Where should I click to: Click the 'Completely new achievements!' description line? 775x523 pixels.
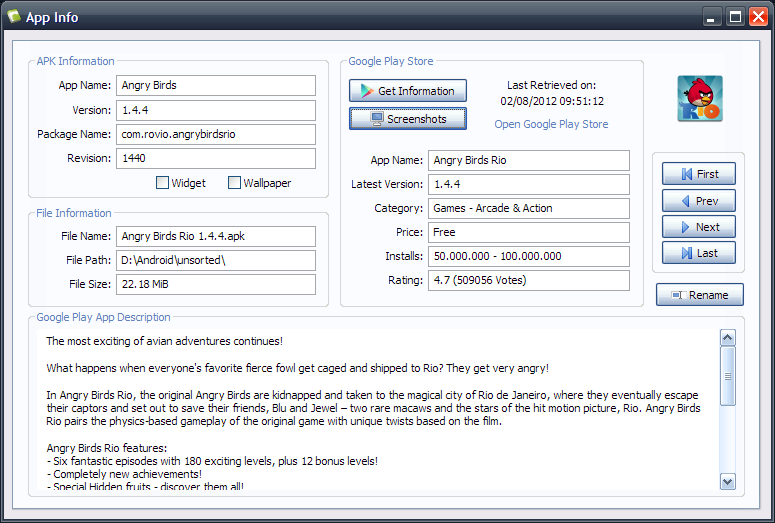pyautogui.click(x=124, y=474)
